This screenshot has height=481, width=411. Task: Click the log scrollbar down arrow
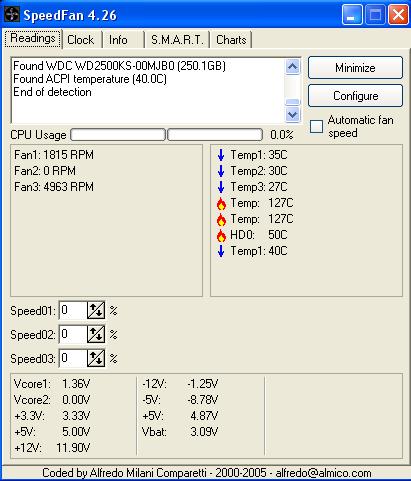click(292, 115)
